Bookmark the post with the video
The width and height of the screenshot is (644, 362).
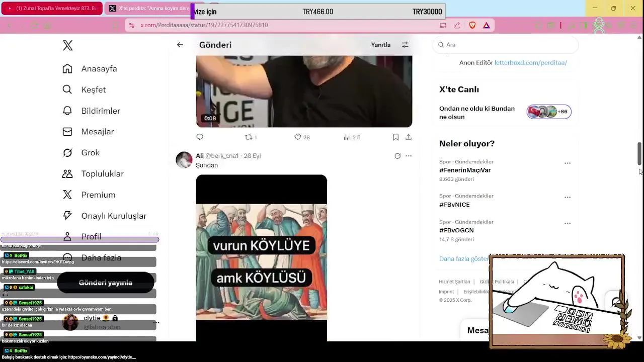(x=396, y=137)
